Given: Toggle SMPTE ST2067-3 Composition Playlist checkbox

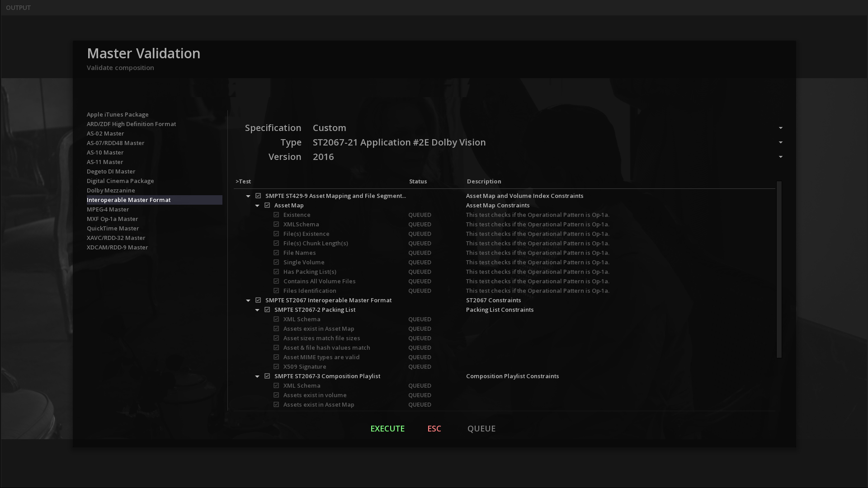Looking at the screenshot, I should [x=267, y=376].
